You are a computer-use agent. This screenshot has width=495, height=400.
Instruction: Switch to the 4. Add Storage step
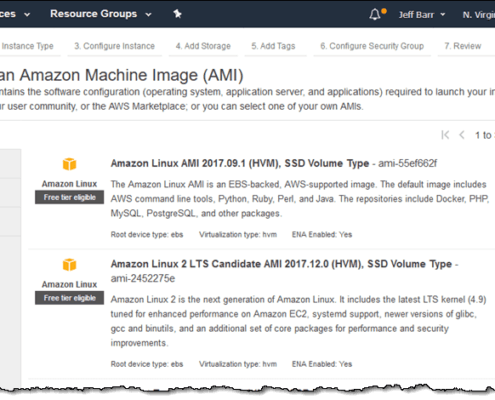point(203,46)
